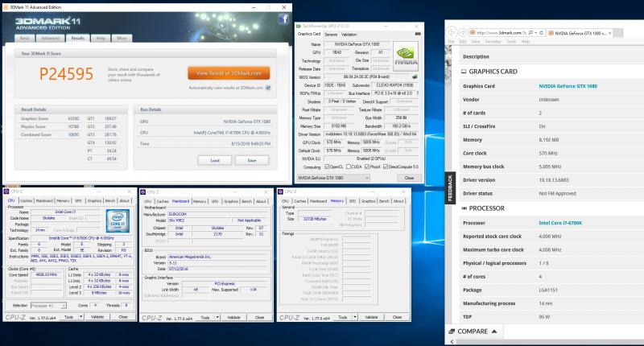The width and height of the screenshot is (644, 346).
Task: Close the 3DMark 11 window
Action: (x=284, y=7)
